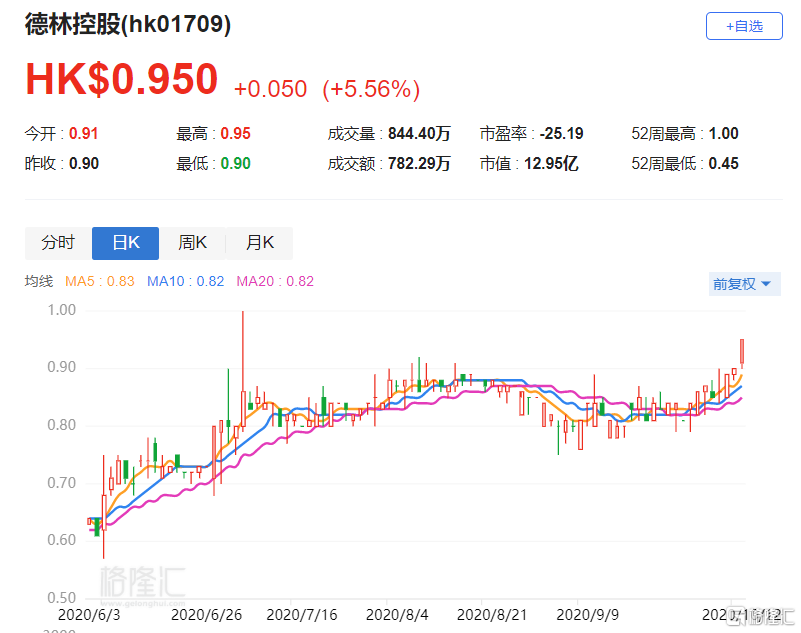Image resolution: width=801 pixels, height=633 pixels.
Task: Click the 德林控股(hk01709) stock title
Action: 128,26
